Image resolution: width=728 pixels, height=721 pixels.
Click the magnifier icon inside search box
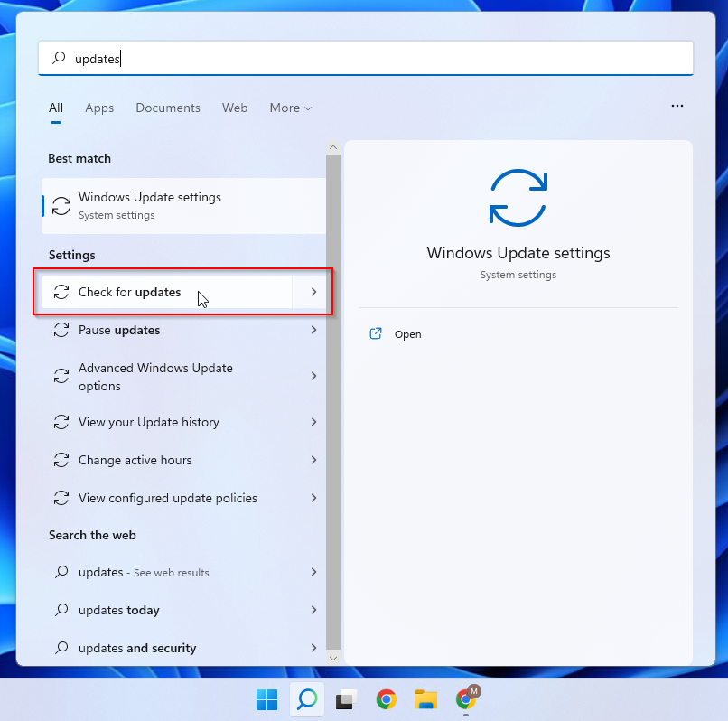coord(59,58)
